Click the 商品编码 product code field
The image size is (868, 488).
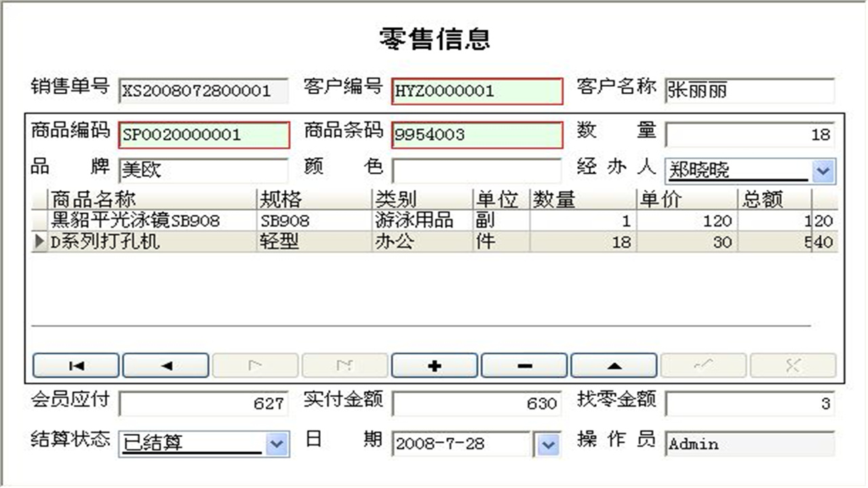[x=203, y=135]
